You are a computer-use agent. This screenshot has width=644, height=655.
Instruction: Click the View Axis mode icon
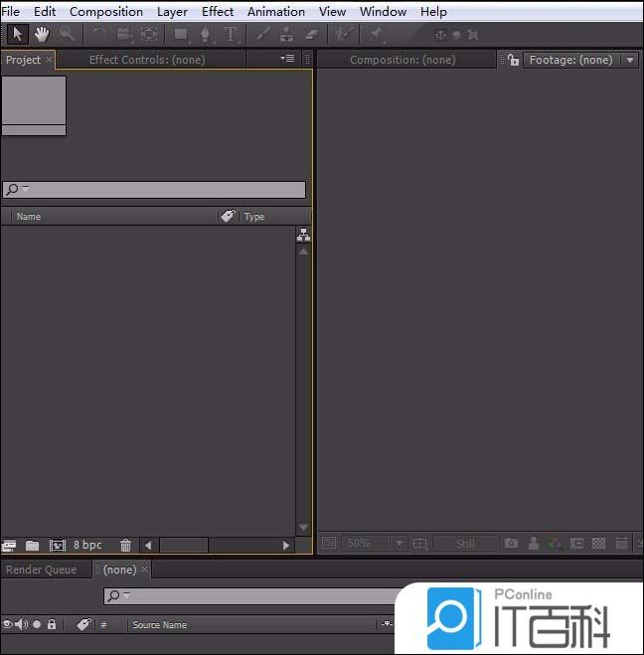(473, 35)
